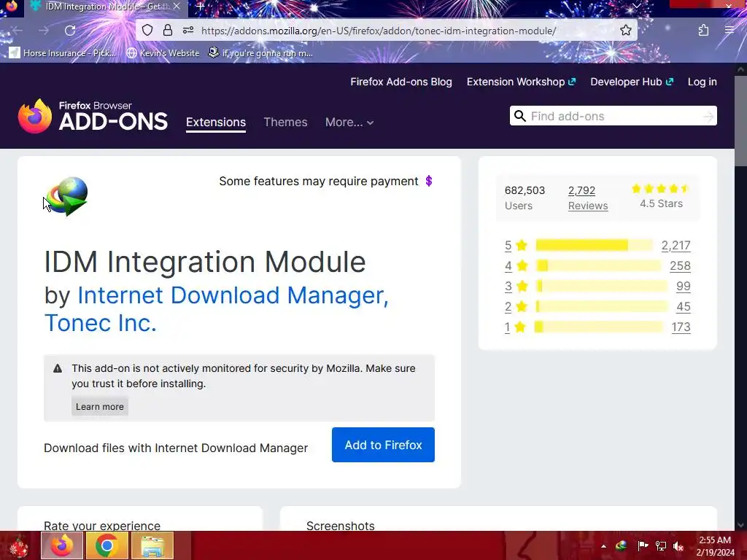Click Log in
The width and height of the screenshot is (747, 560).
point(702,82)
